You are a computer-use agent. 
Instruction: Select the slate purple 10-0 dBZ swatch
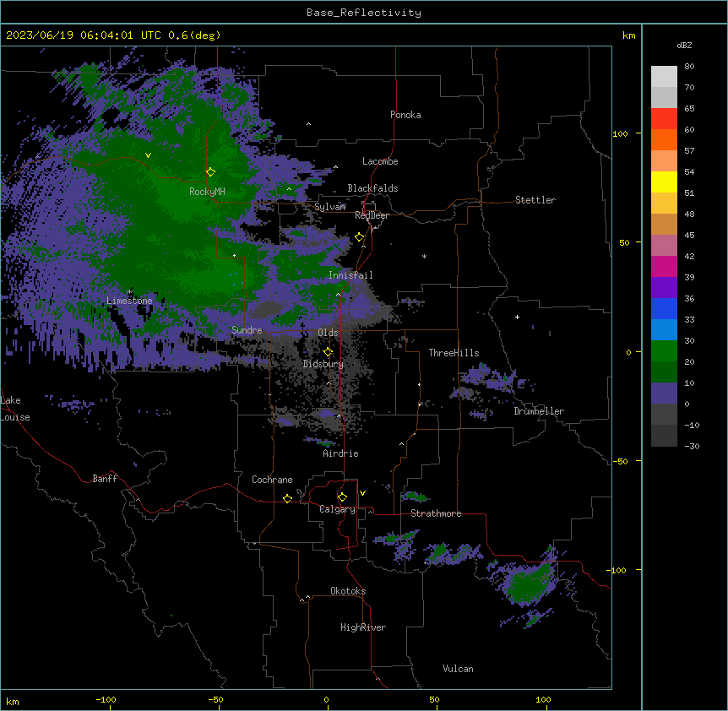coord(664,393)
